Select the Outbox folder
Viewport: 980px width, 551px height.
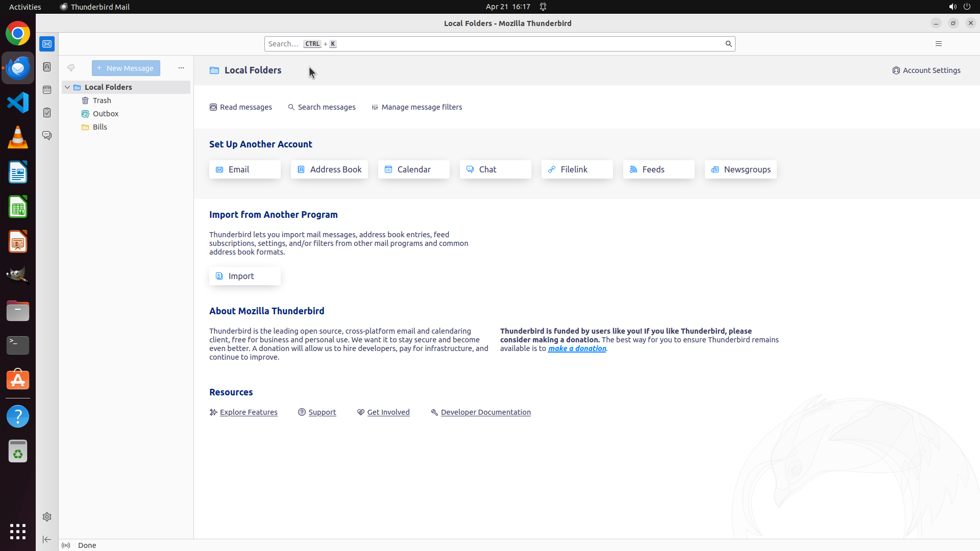(106, 114)
